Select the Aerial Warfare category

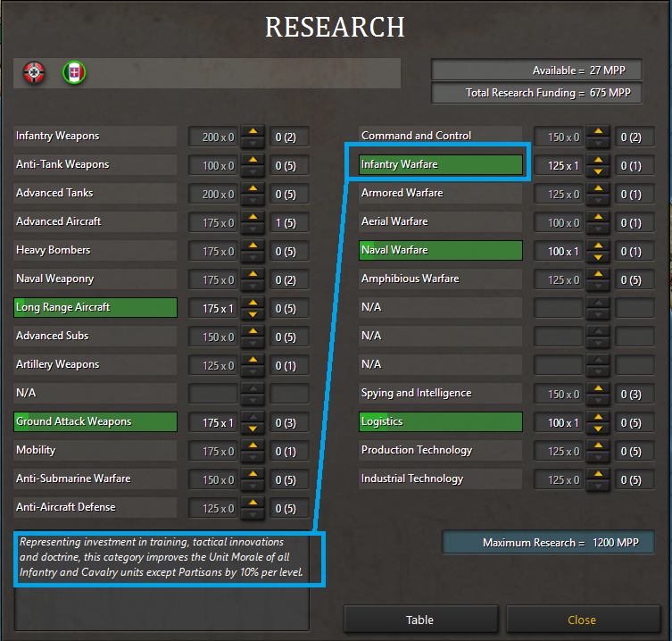441,221
